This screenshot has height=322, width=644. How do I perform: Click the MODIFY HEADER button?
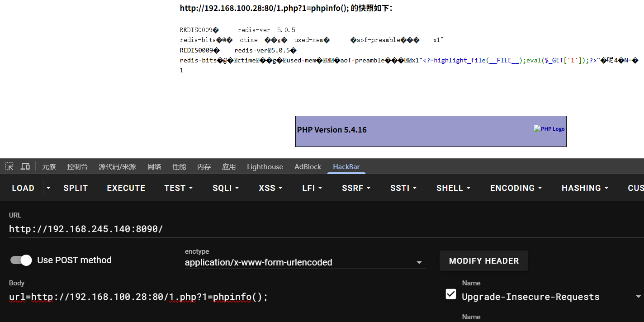click(483, 261)
